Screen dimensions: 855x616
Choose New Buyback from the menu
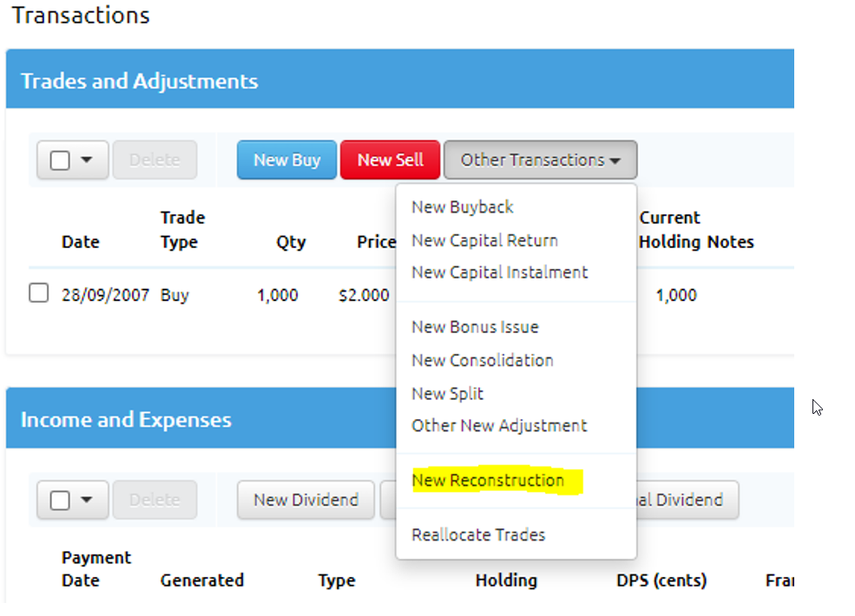pyautogui.click(x=462, y=207)
